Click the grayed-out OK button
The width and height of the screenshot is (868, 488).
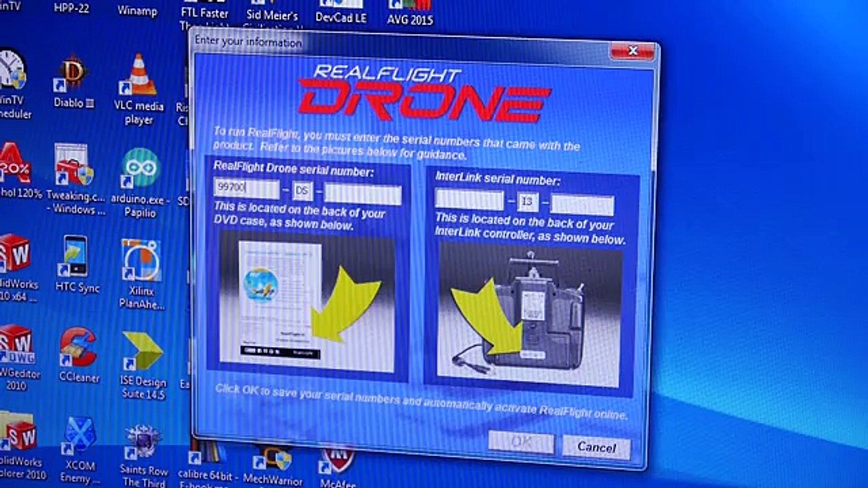(x=521, y=443)
